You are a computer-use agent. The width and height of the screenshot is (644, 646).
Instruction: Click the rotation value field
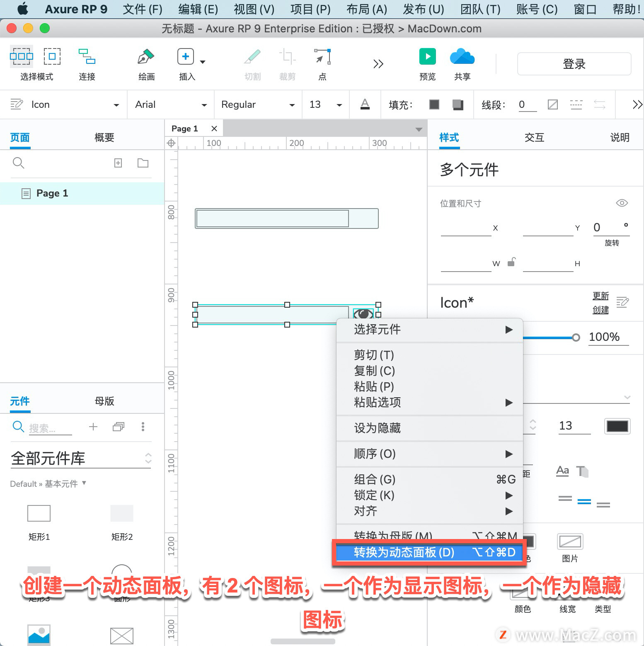(611, 227)
